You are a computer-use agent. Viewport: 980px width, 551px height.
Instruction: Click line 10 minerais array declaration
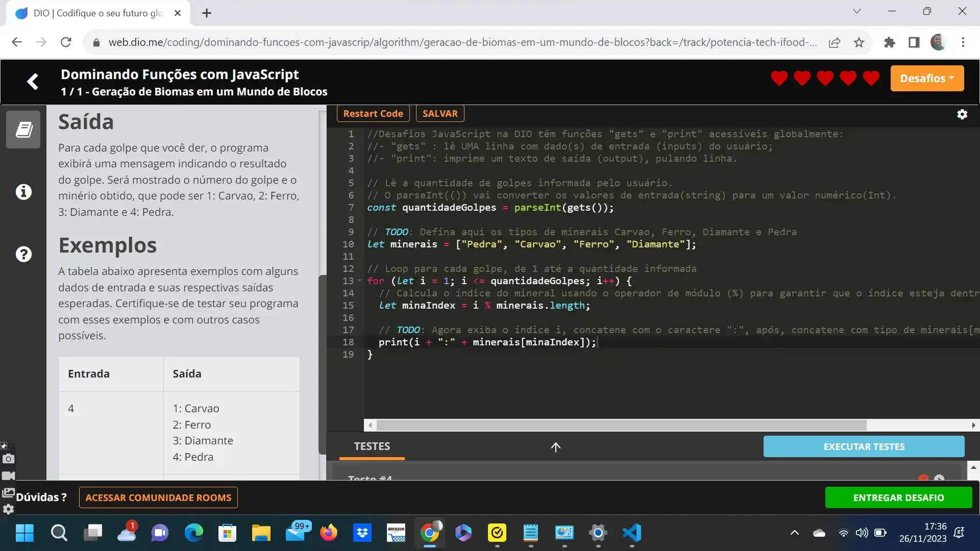click(x=531, y=244)
